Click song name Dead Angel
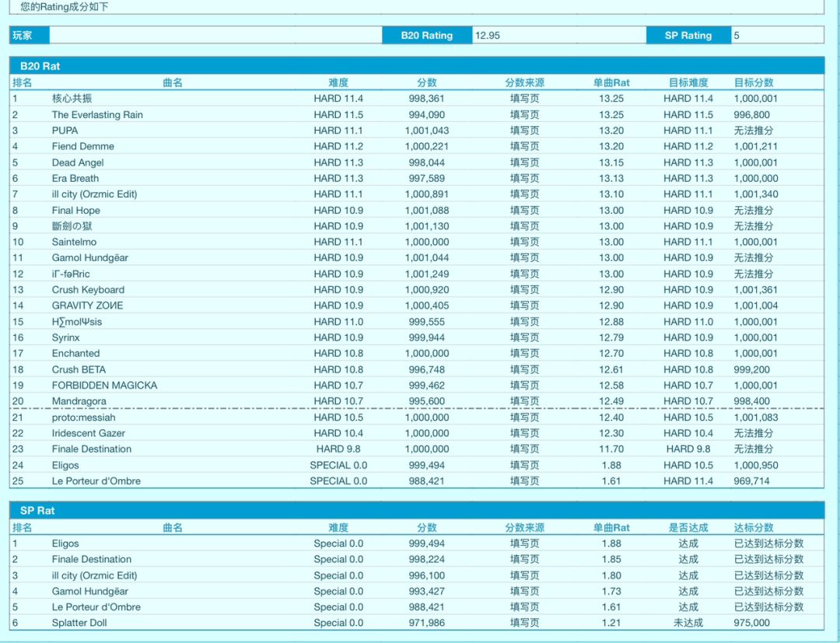The width and height of the screenshot is (840, 643). (78, 162)
